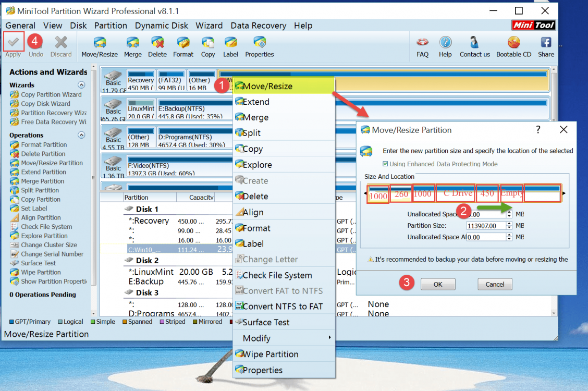The width and height of the screenshot is (588, 391).
Task: Select the *:LinuxMint partition row
Action: point(180,272)
